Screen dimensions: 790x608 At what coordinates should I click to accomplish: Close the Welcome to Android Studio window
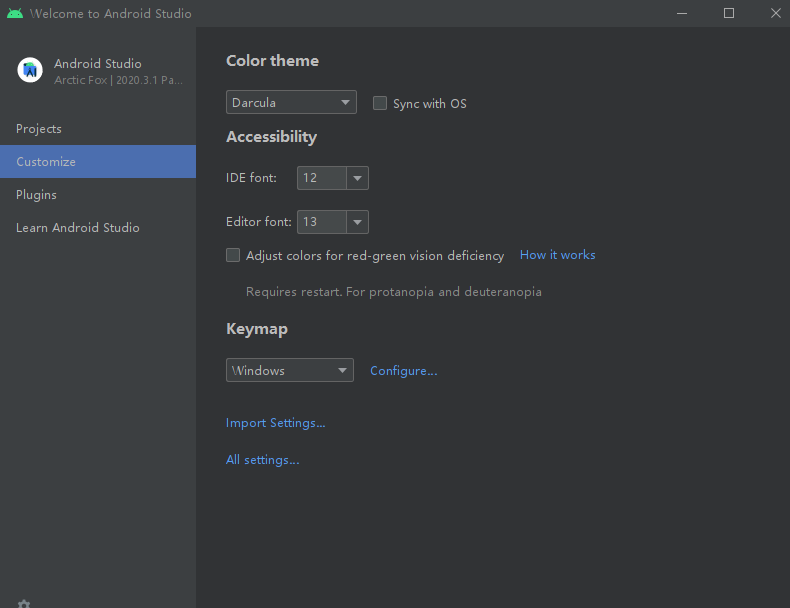pyautogui.click(x=775, y=13)
